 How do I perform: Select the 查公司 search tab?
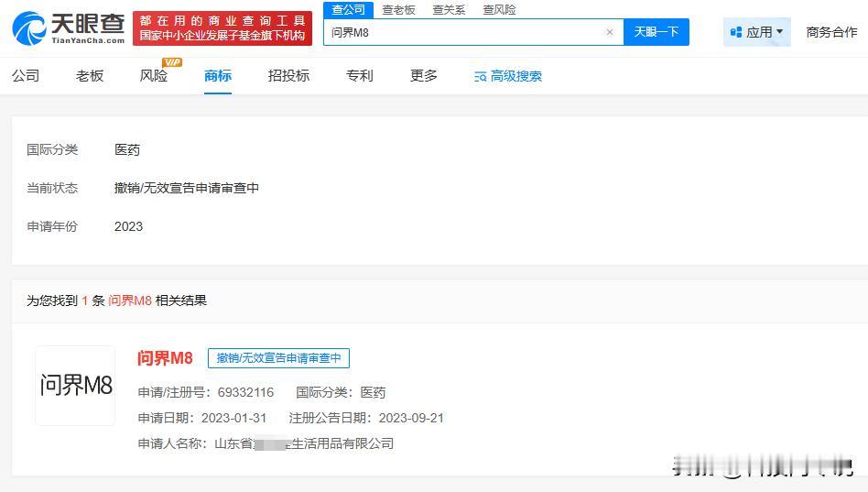348,9
